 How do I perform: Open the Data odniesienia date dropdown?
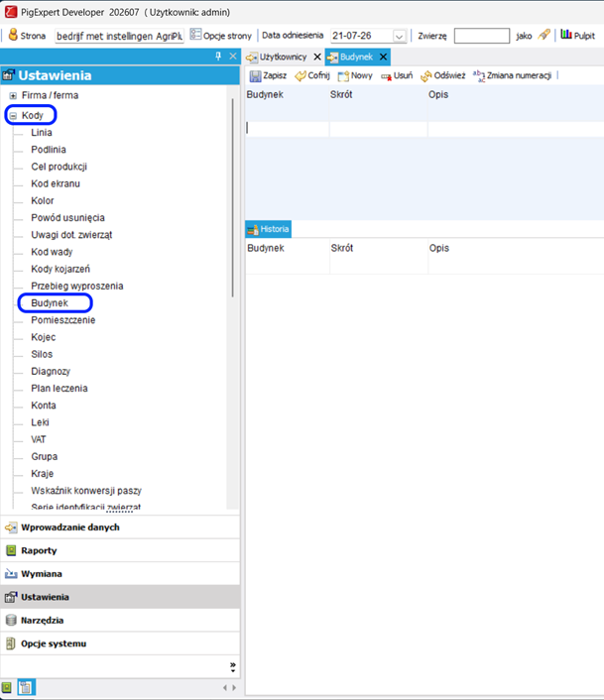pos(399,36)
